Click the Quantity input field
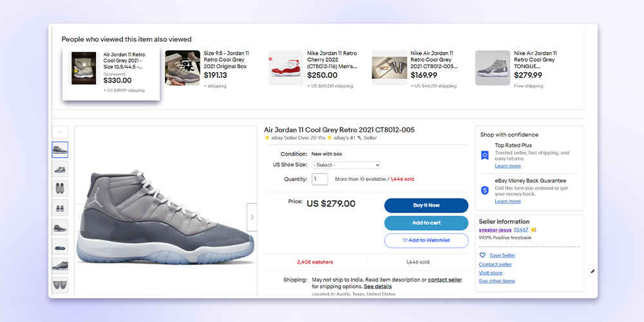Viewport: 644px width, 322px height. click(x=320, y=179)
